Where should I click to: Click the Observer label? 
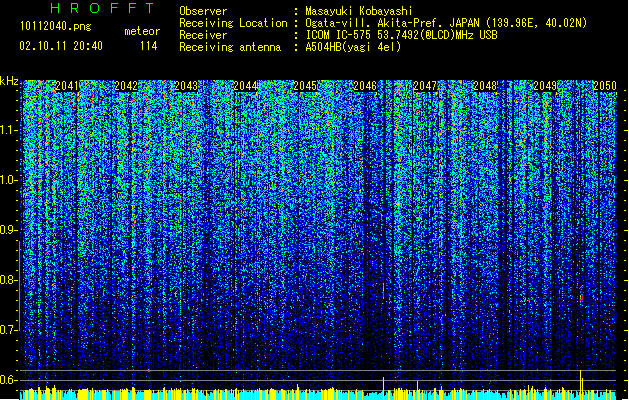(203, 11)
